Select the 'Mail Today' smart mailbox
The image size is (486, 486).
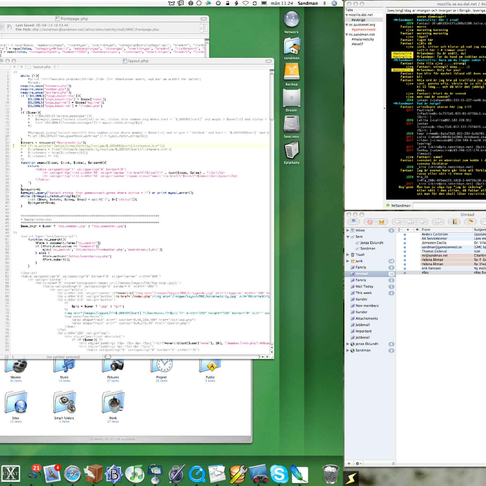coord(364,286)
